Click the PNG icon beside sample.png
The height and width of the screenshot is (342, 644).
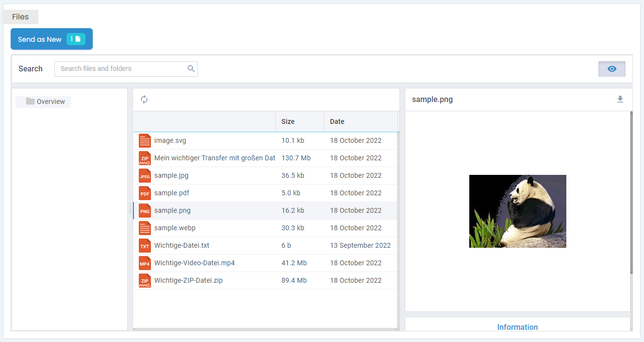(x=145, y=210)
